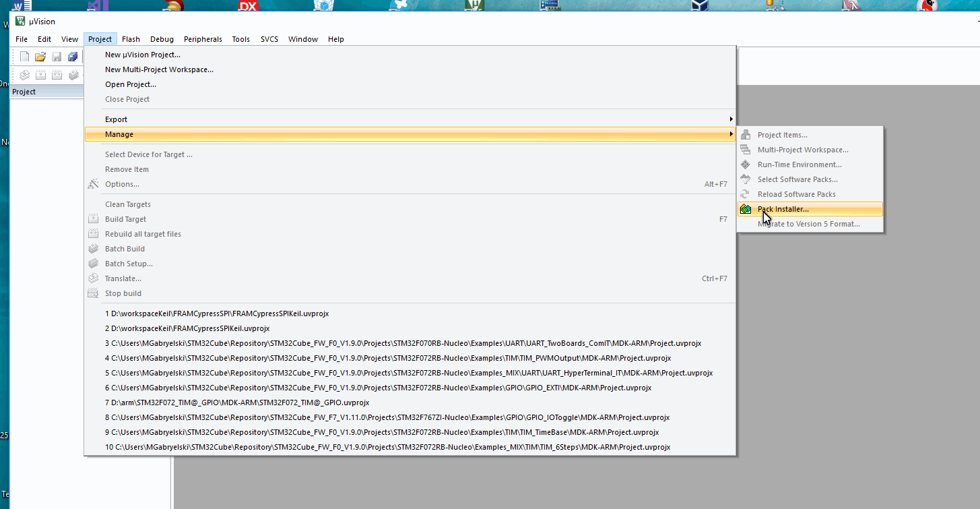Click Batch Build menu entry
Image resolution: width=980 pixels, height=509 pixels.
(x=410, y=249)
